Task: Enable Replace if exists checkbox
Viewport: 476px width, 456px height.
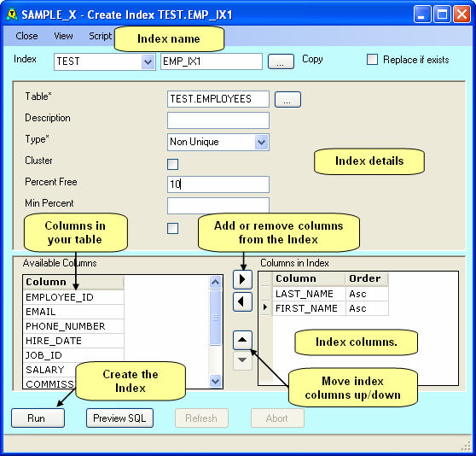Action: [372, 60]
